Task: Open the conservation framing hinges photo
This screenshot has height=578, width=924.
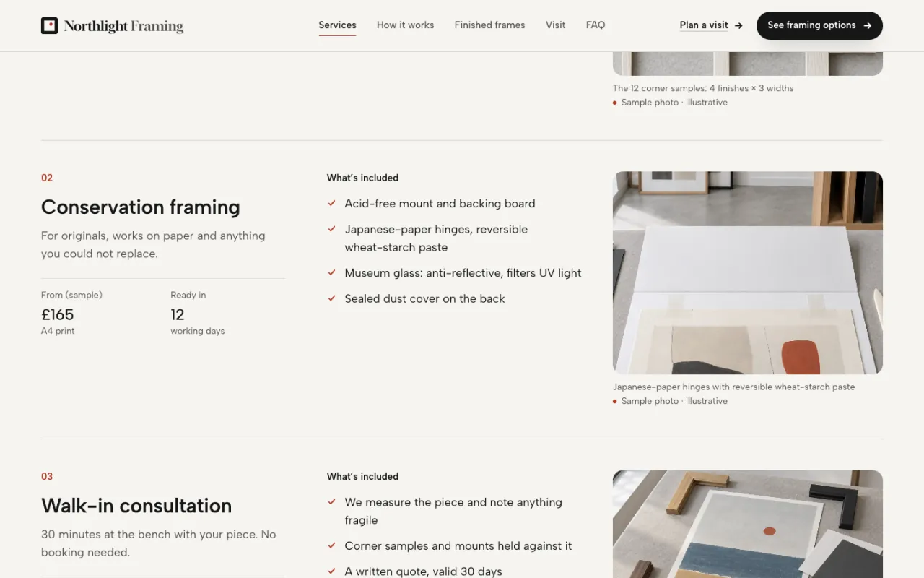Action: (748, 272)
